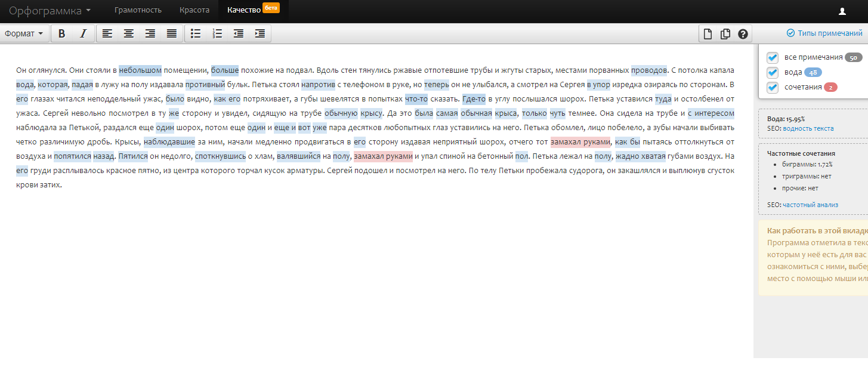The height and width of the screenshot is (370, 868).
Task: Create a new blank document
Action: 708,34
